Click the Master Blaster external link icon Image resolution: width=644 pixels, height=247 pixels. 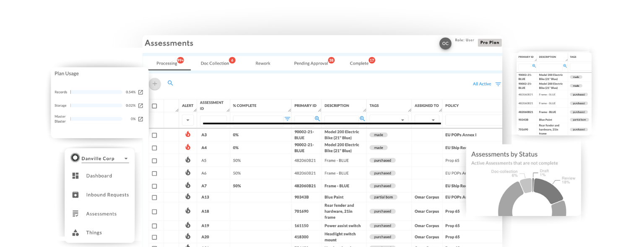point(140,119)
